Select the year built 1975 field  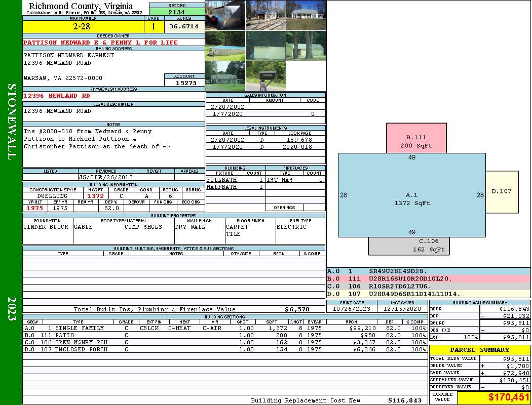click(34, 208)
